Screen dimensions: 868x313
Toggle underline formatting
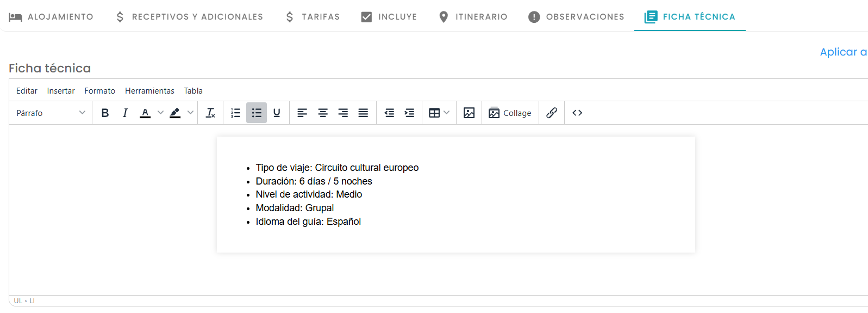[x=277, y=113]
